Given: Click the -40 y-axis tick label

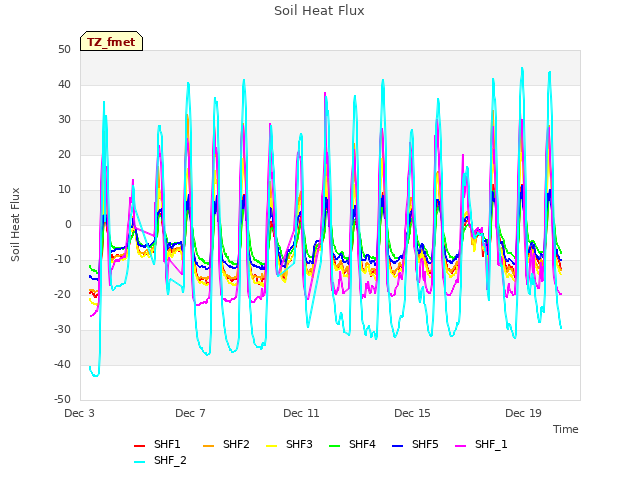Looking at the screenshot, I should click(x=63, y=364).
